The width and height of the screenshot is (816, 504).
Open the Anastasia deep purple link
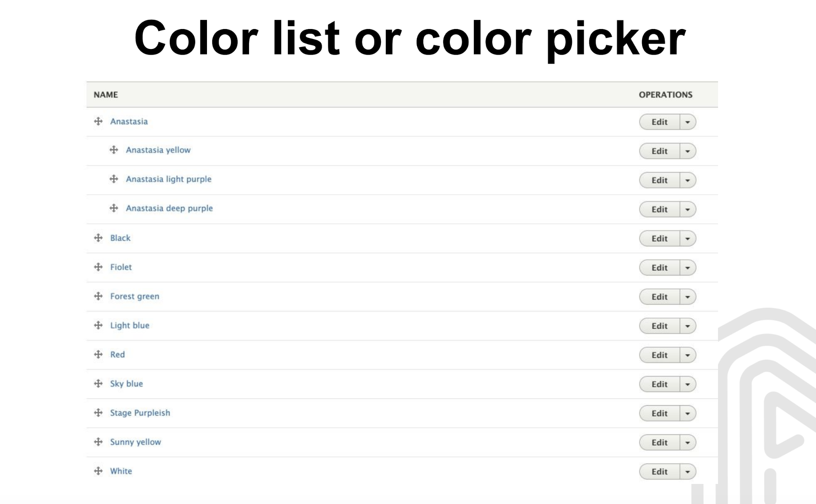pyautogui.click(x=169, y=208)
